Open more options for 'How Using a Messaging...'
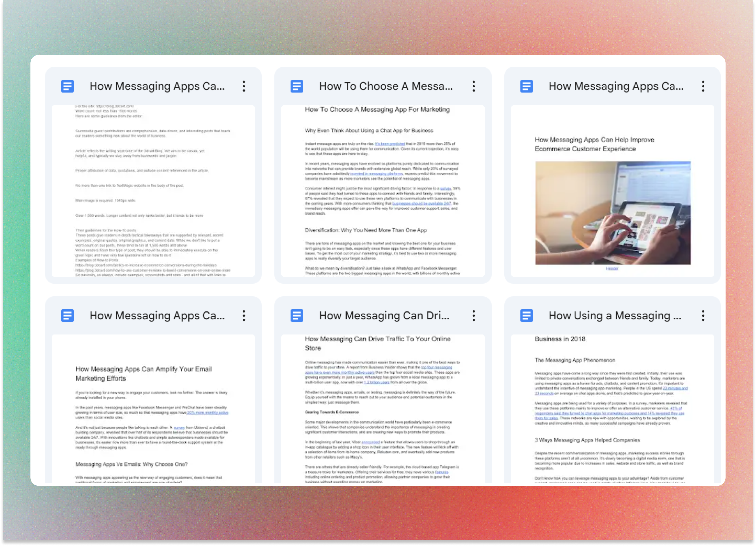This screenshot has height=546, width=756. click(703, 316)
